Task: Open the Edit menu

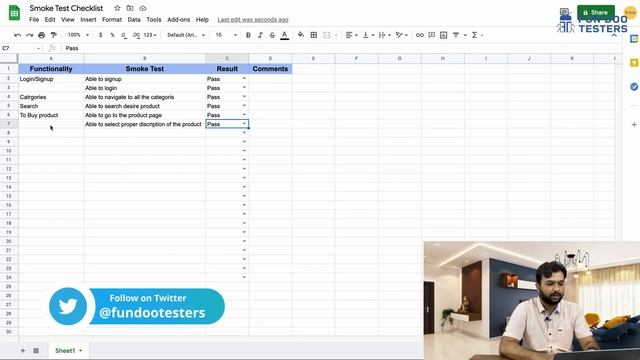Action: [50, 20]
